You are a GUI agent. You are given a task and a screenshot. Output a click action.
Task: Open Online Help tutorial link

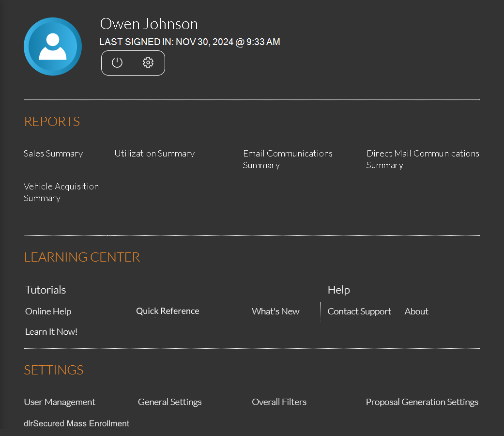pyautogui.click(x=48, y=311)
